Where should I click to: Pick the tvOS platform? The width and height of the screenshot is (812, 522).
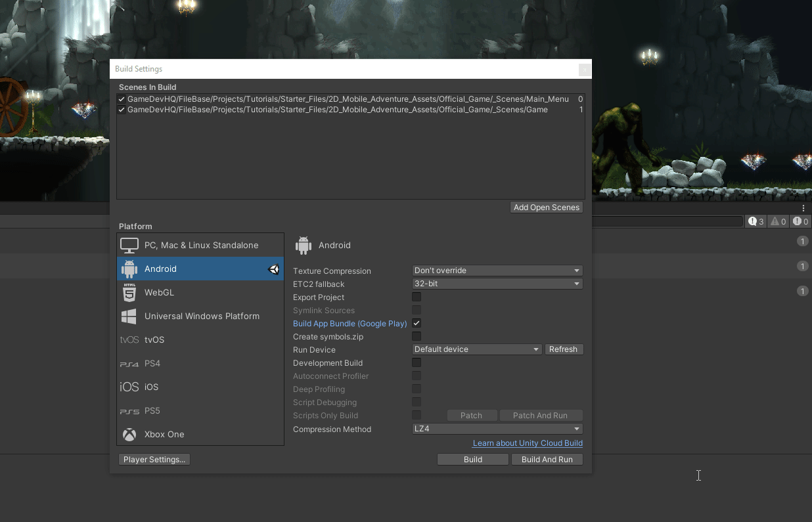click(x=200, y=339)
